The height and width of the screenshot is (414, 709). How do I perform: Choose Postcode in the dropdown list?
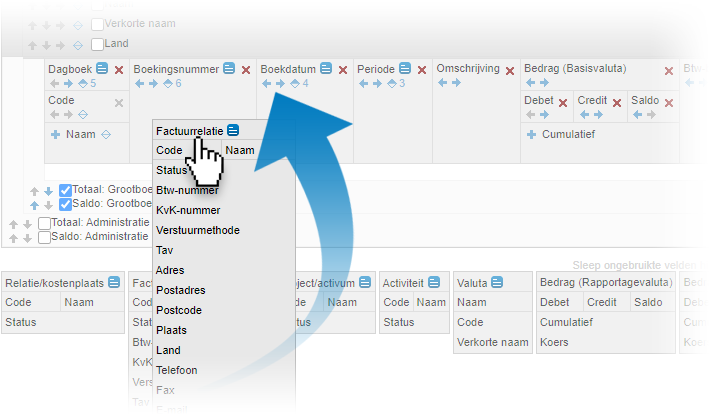(x=179, y=310)
